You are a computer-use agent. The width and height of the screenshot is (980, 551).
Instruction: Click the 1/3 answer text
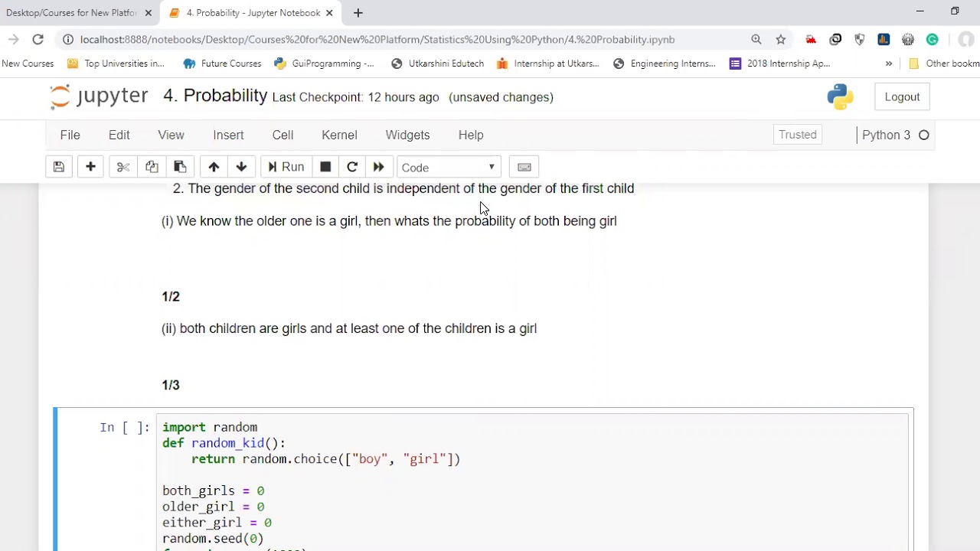click(171, 385)
